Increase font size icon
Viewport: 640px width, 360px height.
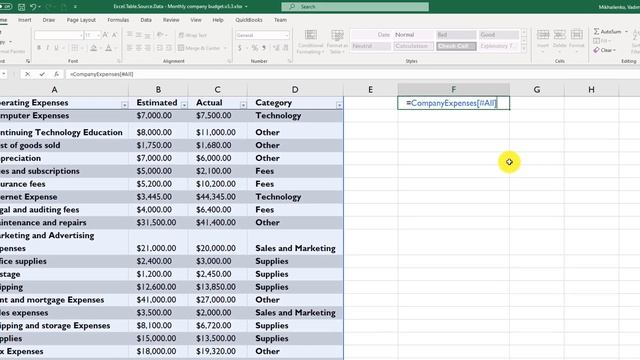(x=105, y=35)
